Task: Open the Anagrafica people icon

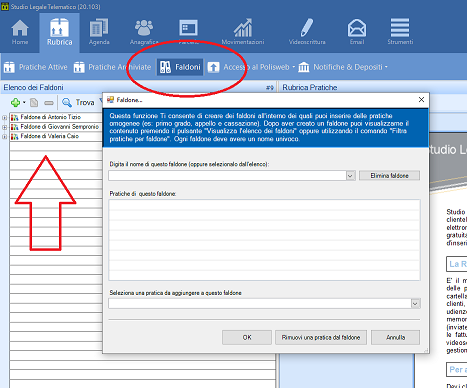Action: (x=144, y=28)
